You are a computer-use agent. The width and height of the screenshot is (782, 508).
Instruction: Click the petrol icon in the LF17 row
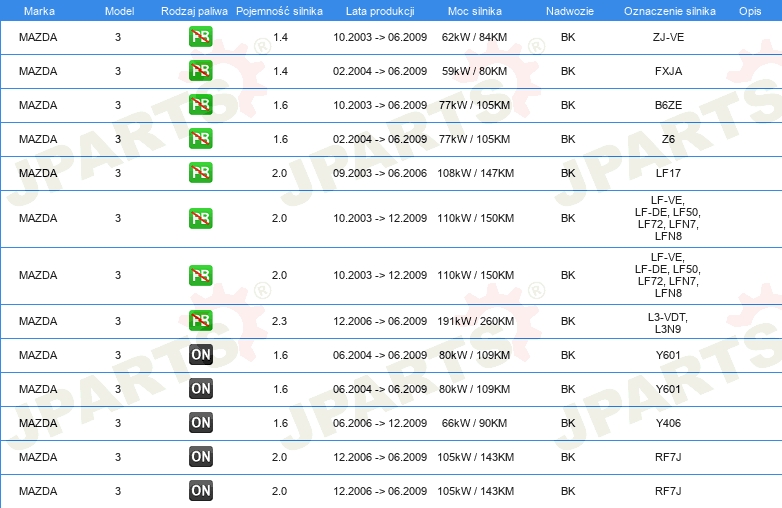200,172
